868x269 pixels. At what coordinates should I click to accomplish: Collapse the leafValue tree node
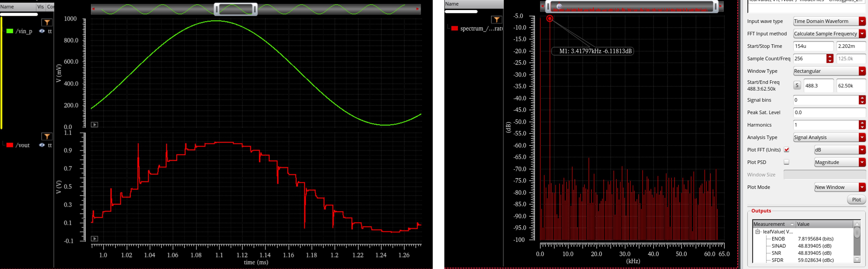tap(758, 232)
